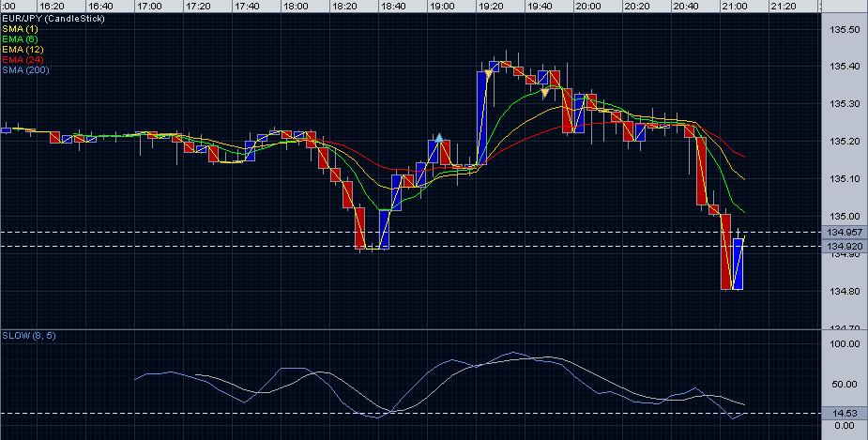
Task: Click the 135.50 price axis label
Action: click(x=845, y=29)
